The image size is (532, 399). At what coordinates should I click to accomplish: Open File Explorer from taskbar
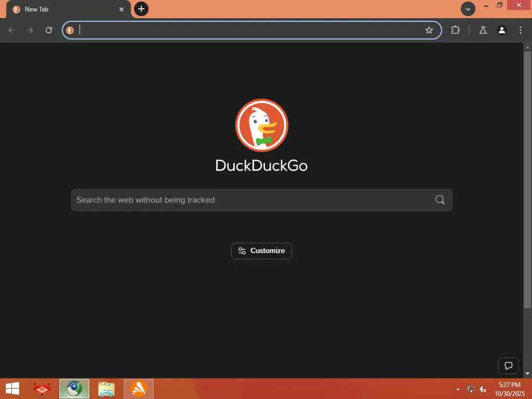106,389
